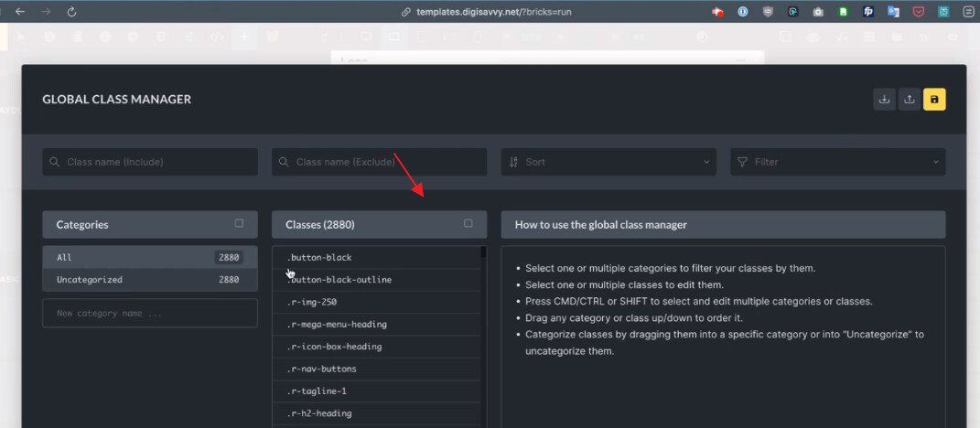Go back using the browser back arrow
Viewport: 980px width, 428px height.
coord(20,12)
